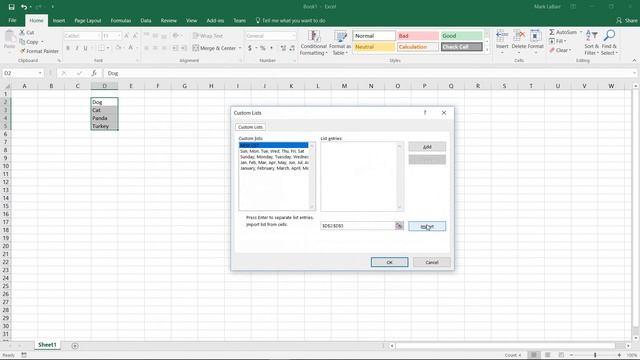Select Jan, Feb, Mar custom list
Screen dimensions: 640x360
click(274, 162)
